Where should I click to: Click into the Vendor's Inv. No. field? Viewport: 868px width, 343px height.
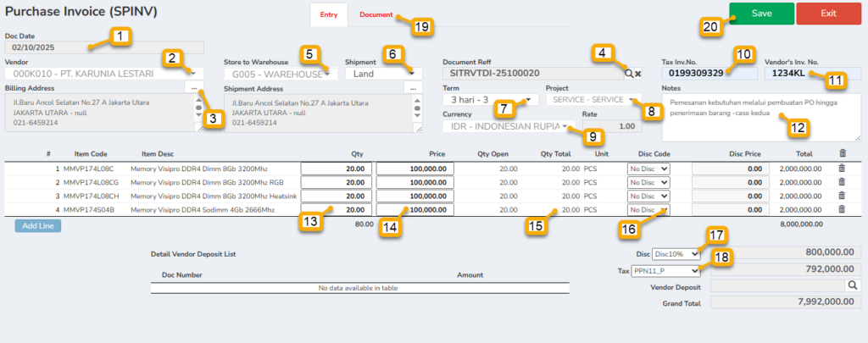tap(812, 74)
